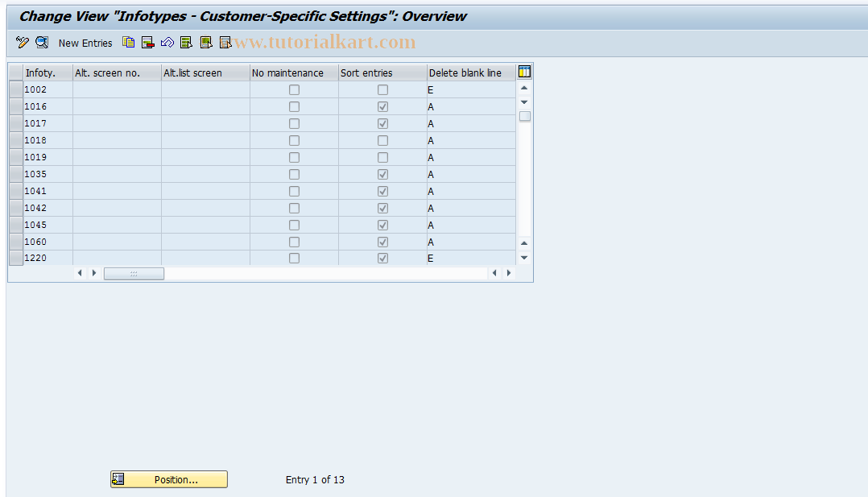Click the horizontal scrollbar thumb

[134, 274]
